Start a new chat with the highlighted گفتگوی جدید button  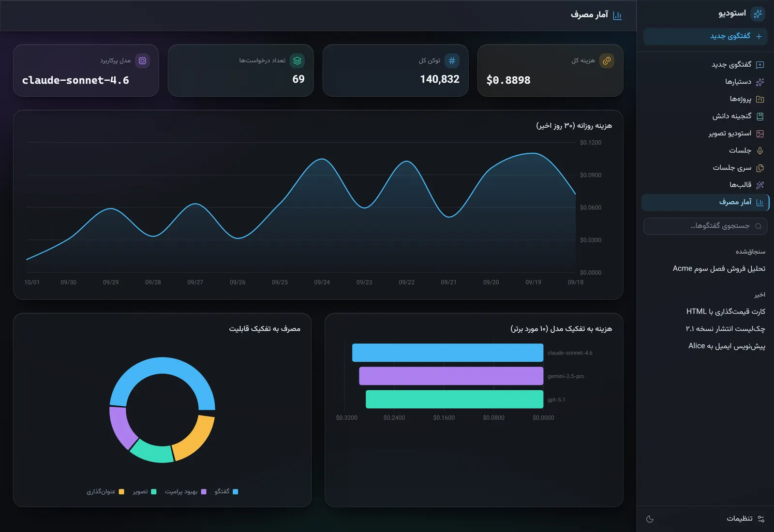click(705, 36)
